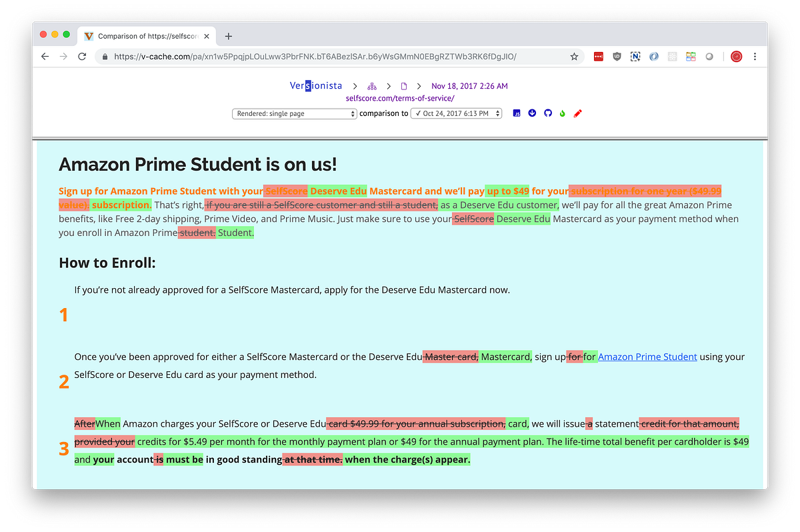The height and width of the screenshot is (532, 800).
Task: Open the red LastPass extension icon
Action: (599, 57)
